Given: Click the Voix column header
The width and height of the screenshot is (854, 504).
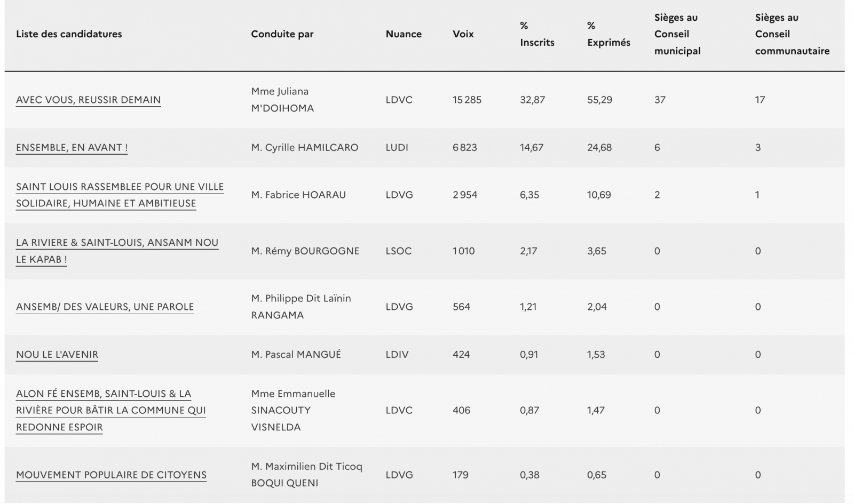Looking at the screenshot, I should tap(463, 34).
